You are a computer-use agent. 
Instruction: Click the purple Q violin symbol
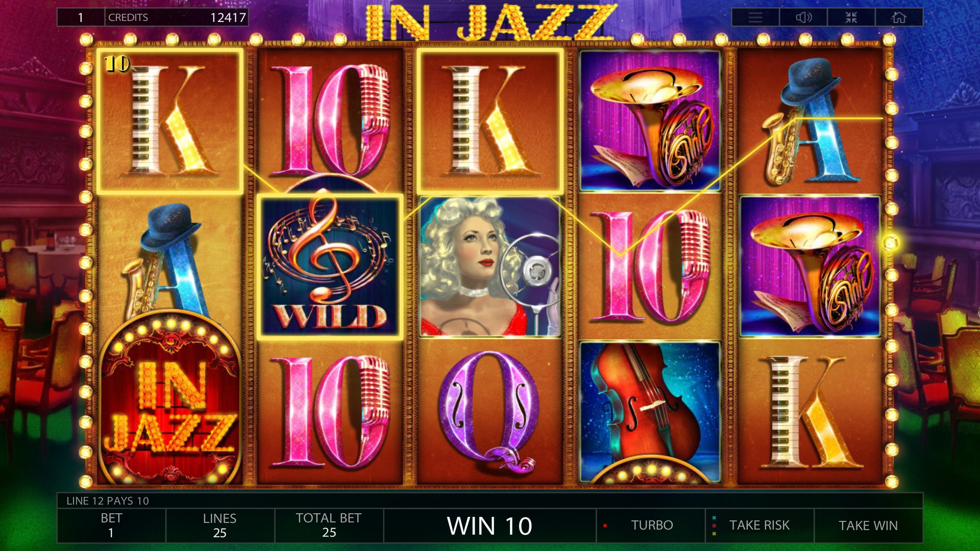pyautogui.click(x=490, y=411)
